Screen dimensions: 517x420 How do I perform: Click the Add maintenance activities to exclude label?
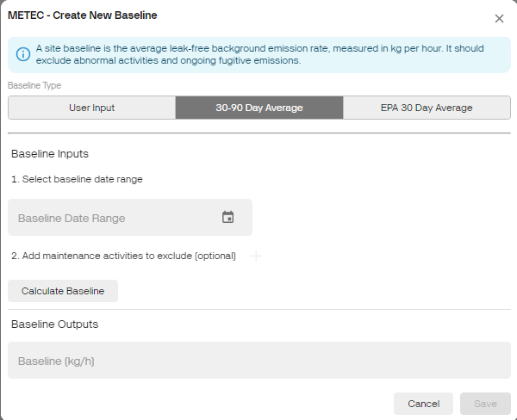click(x=123, y=256)
